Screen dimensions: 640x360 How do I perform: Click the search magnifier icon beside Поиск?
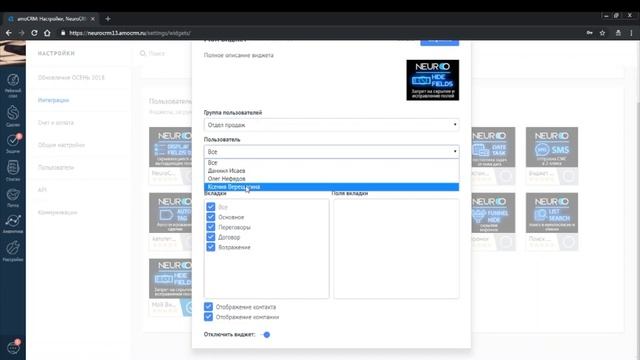(x=143, y=53)
